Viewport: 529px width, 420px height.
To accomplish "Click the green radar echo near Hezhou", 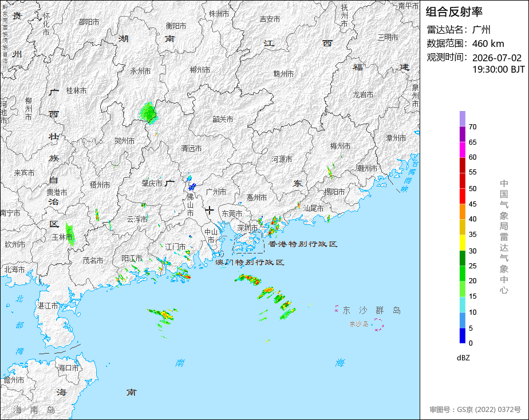I will click(x=148, y=113).
